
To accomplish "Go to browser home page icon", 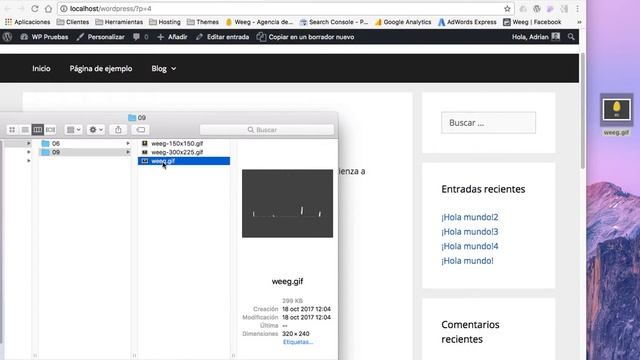I will [49, 9].
